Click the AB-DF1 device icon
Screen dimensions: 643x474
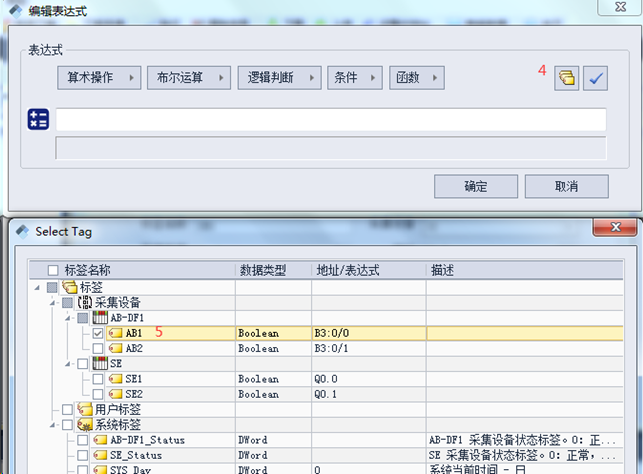[x=100, y=318]
